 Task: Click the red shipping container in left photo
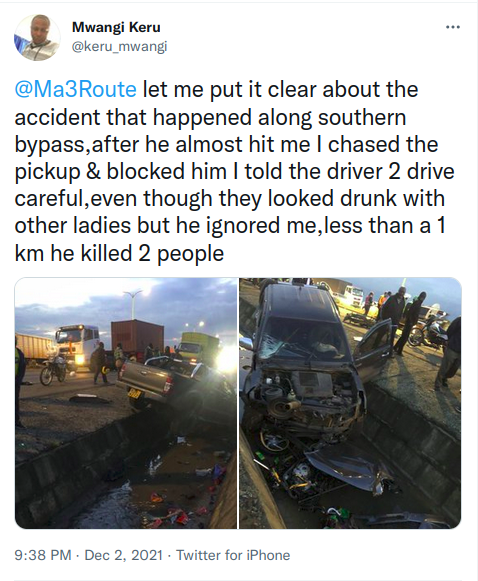137,339
